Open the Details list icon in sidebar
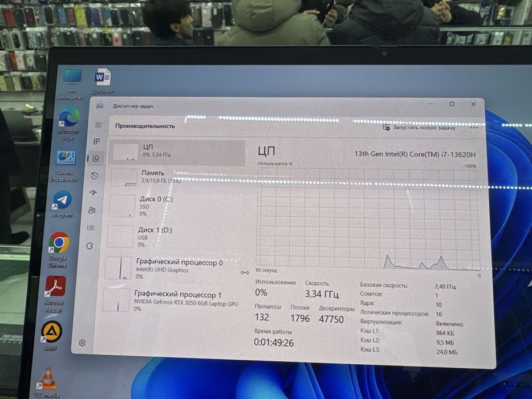 91,227
